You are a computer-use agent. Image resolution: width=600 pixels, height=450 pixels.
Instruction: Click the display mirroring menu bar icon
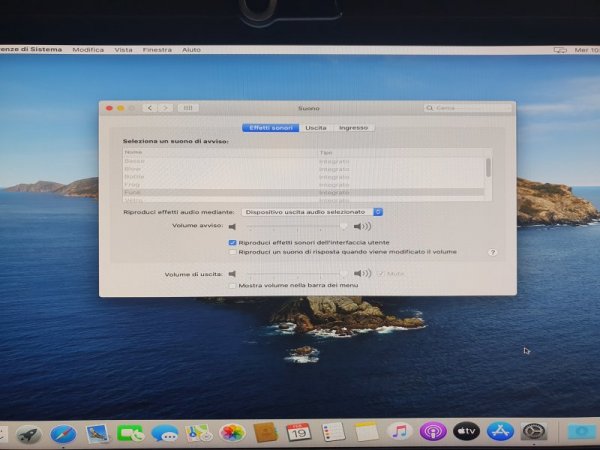(x=560, y=50)
